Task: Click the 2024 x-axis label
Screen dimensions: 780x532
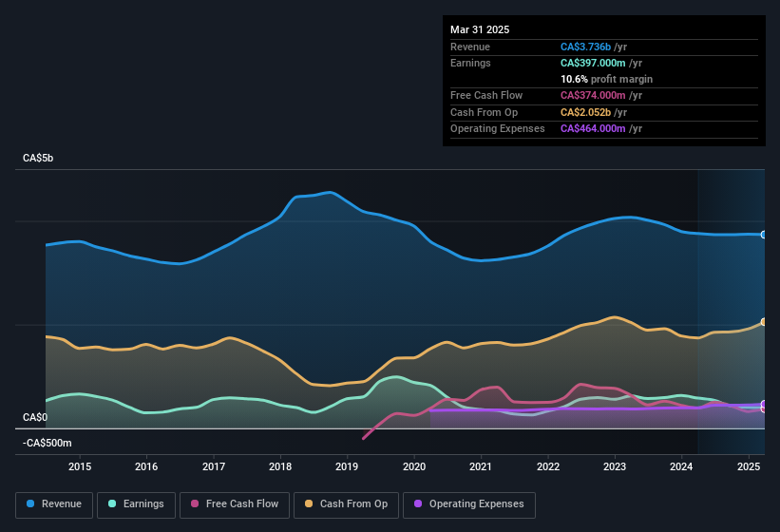Action: (x=681, y=466)
